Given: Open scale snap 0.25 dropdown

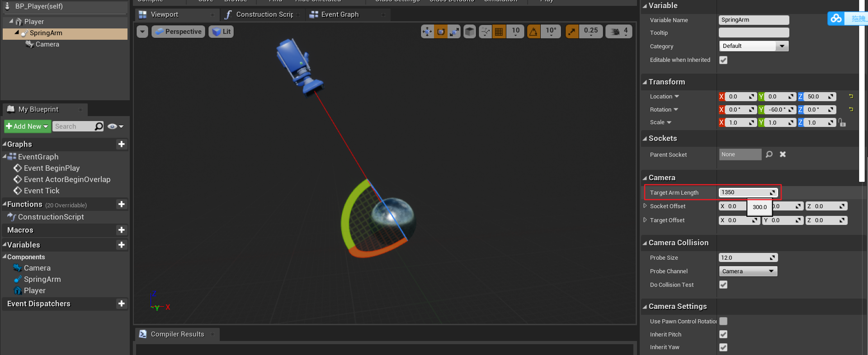Looking at the screenshot, I should point(591,32).
